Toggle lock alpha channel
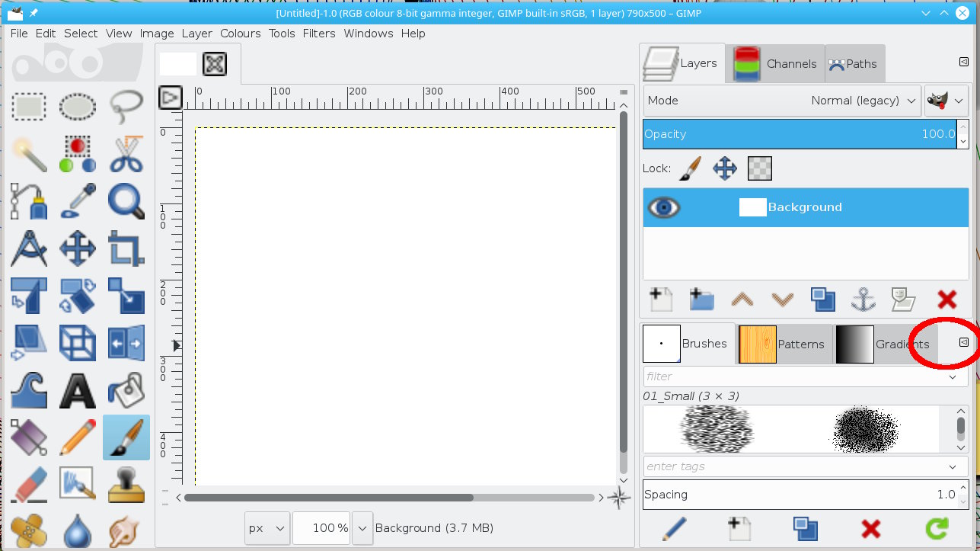 pos(760,168)
